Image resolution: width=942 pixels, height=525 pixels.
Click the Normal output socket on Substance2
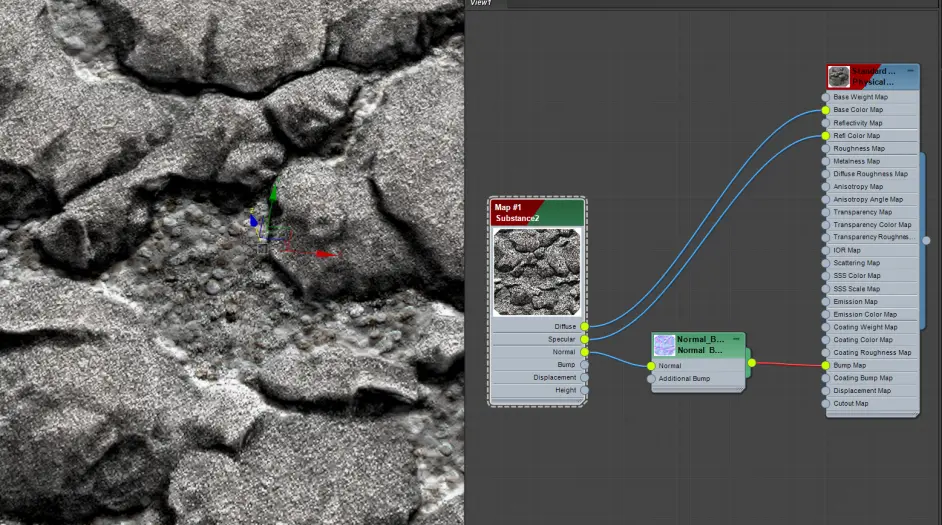[585, 352]
